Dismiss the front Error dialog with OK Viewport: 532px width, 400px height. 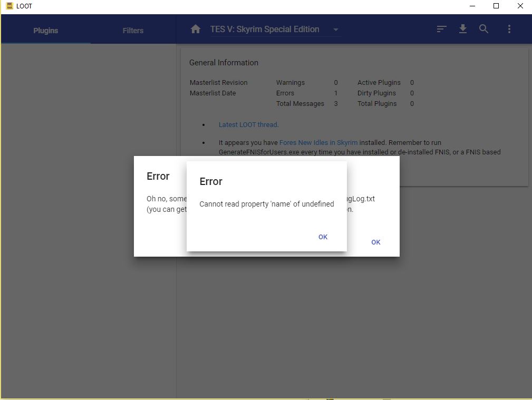tap(323, 237)
